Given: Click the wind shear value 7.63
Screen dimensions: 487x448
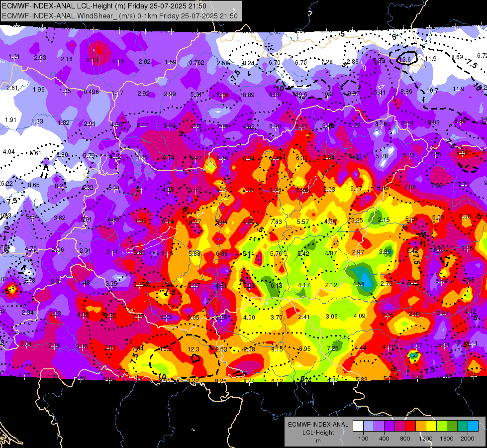Looking at the screenshot, I should coord(276,222).
